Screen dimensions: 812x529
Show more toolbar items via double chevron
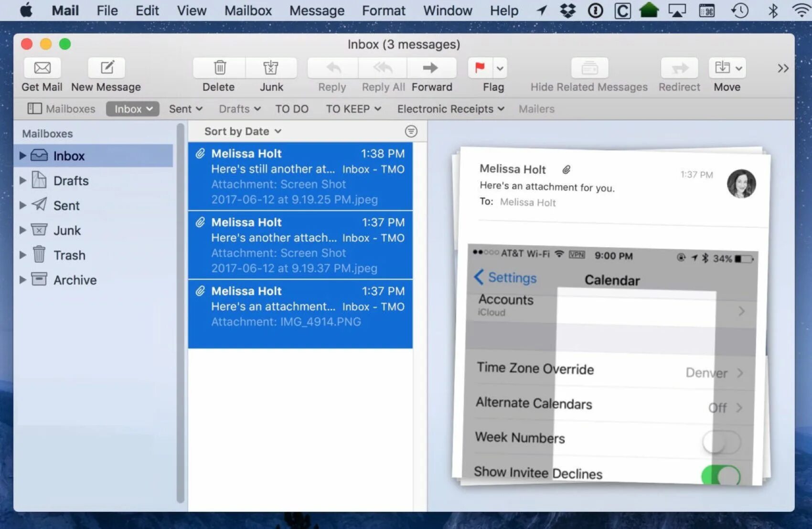point(782,68)
